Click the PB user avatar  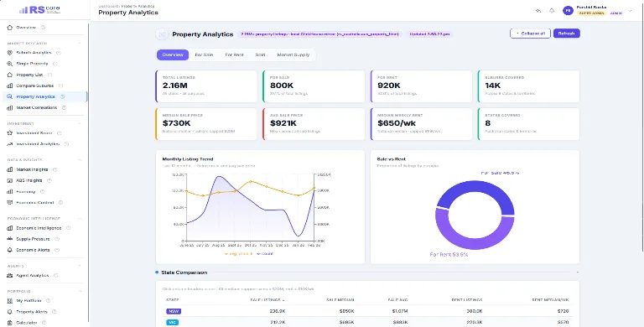click(568, 11)
